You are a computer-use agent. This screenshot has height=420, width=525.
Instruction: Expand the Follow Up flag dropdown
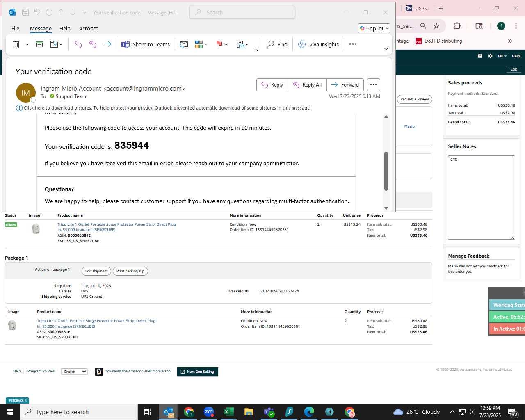(226, 44)
